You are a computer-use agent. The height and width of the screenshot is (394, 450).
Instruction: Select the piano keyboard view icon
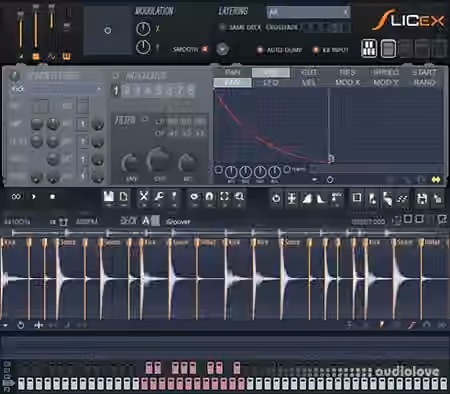(x=369, y=49)
